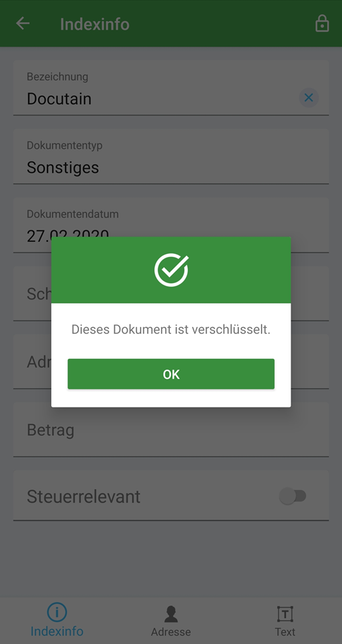The width and height of the screenshot is (342, 644).
Task: Switch to the Adresse tab label
Action: click(171, 632)
